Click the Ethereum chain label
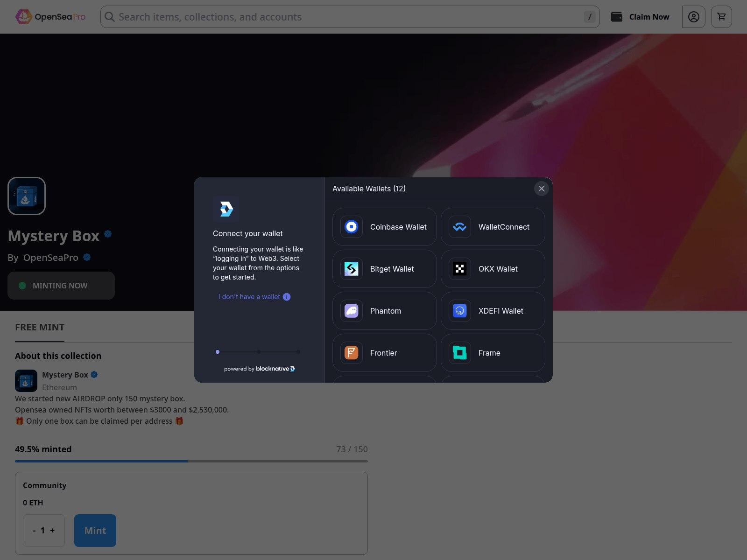The height and width of the screenshot is (560, 747). (59, 387)
